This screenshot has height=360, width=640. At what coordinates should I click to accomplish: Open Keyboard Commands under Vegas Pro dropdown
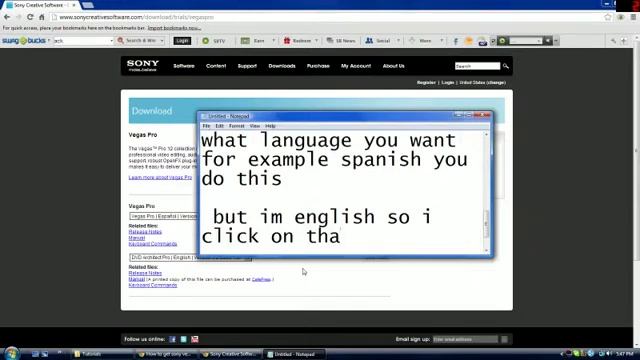point(153,244)
